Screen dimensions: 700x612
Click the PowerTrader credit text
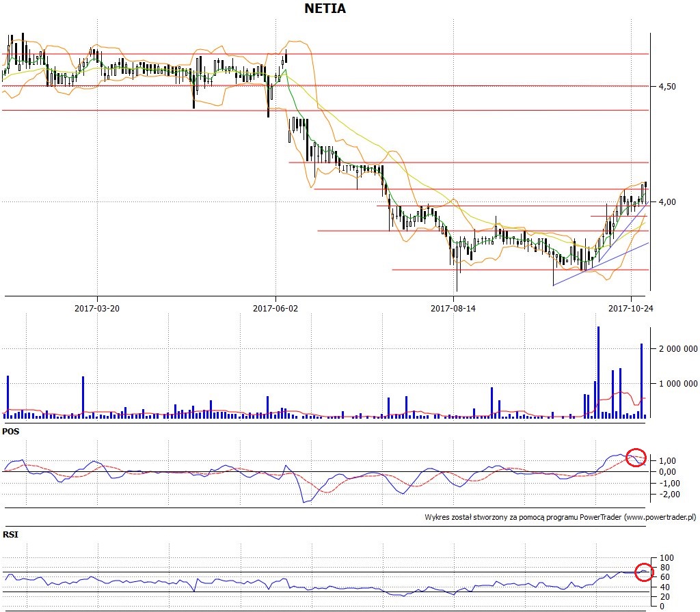[x=561, y=518]
